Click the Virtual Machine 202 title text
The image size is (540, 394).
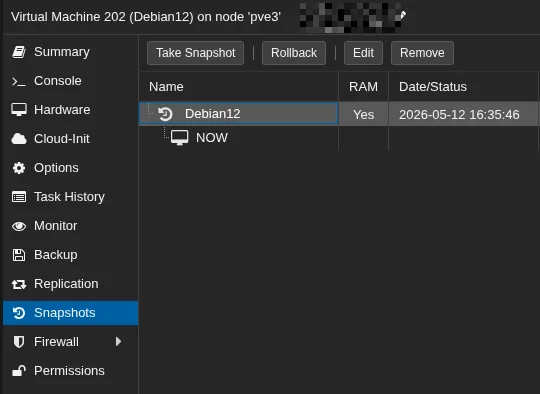click(x=146, y=17)
